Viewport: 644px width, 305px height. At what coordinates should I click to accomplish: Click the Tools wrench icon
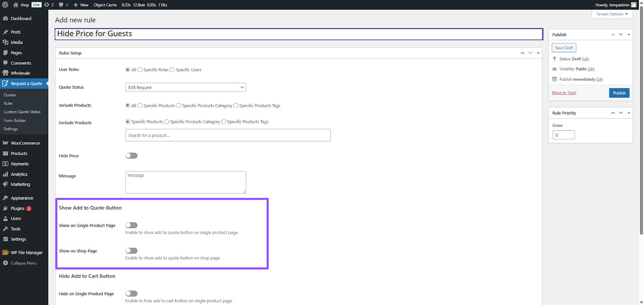point(5,229)
